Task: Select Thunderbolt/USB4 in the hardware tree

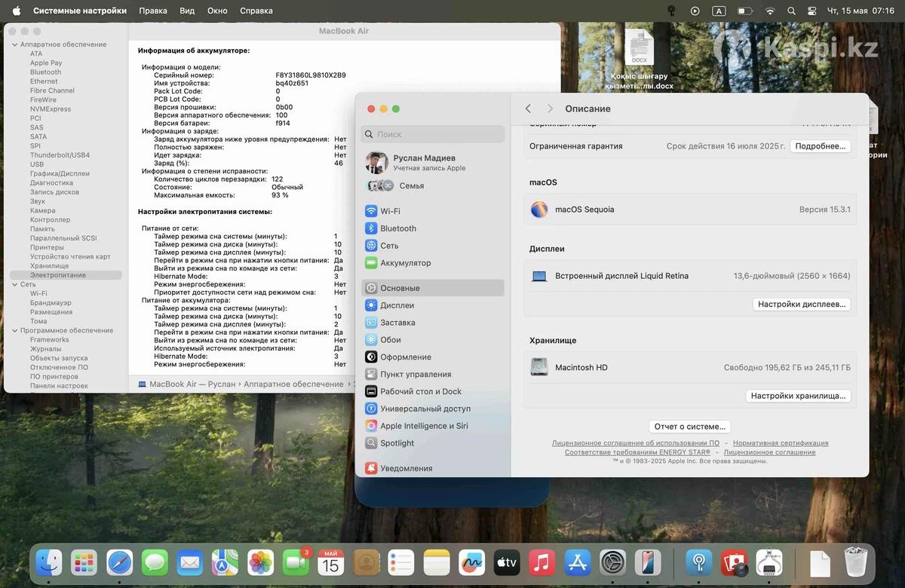Action: [x=60, y=155]
